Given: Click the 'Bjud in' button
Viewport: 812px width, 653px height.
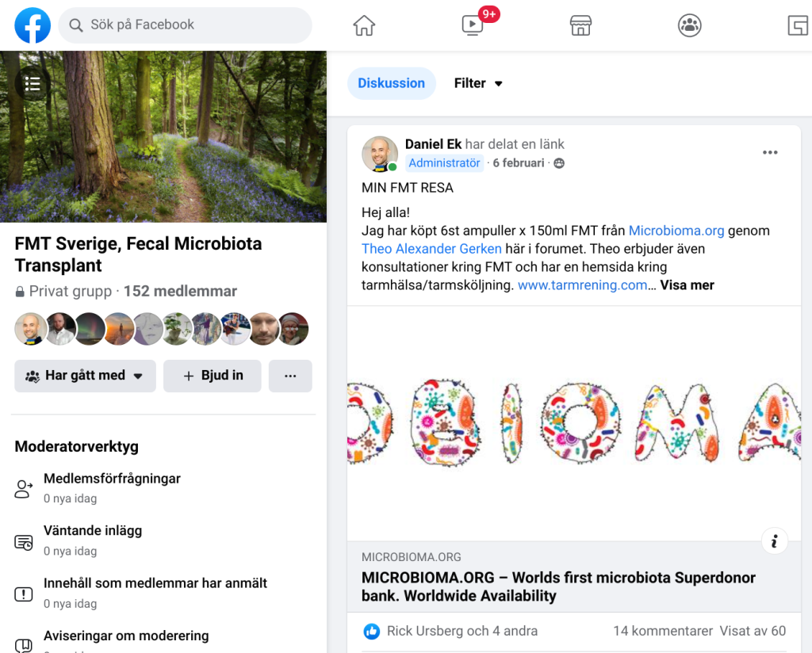Looking at the screenshot, I should pyautogui.click(x=212, y=376).
